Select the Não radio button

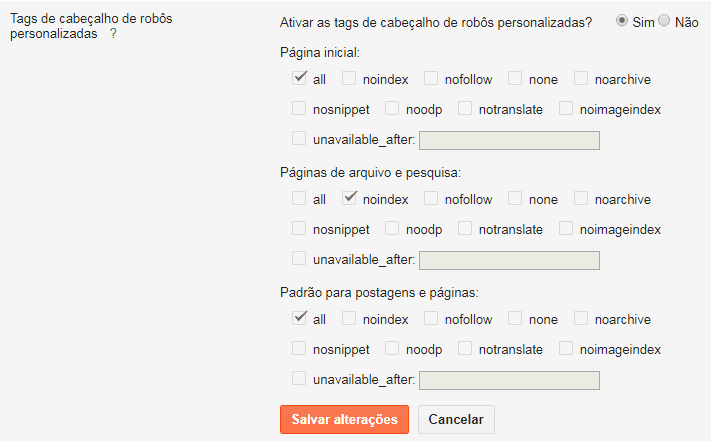664,20
